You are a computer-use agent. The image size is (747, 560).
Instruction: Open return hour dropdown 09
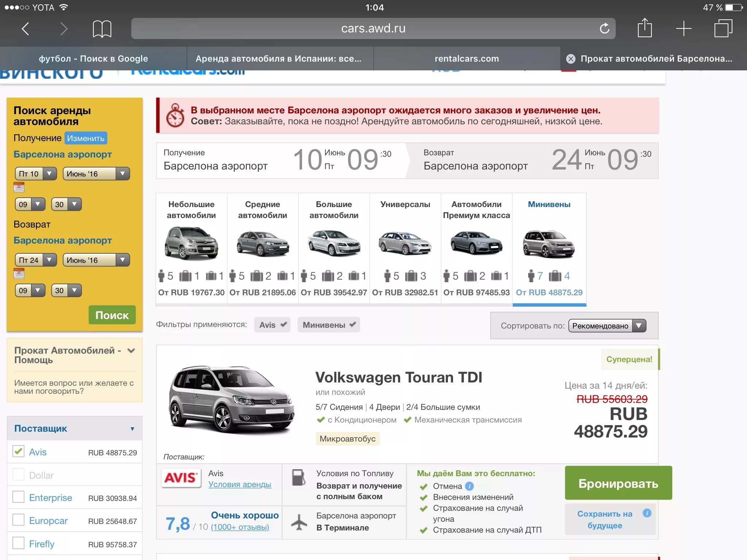click(x=30, y=290)
